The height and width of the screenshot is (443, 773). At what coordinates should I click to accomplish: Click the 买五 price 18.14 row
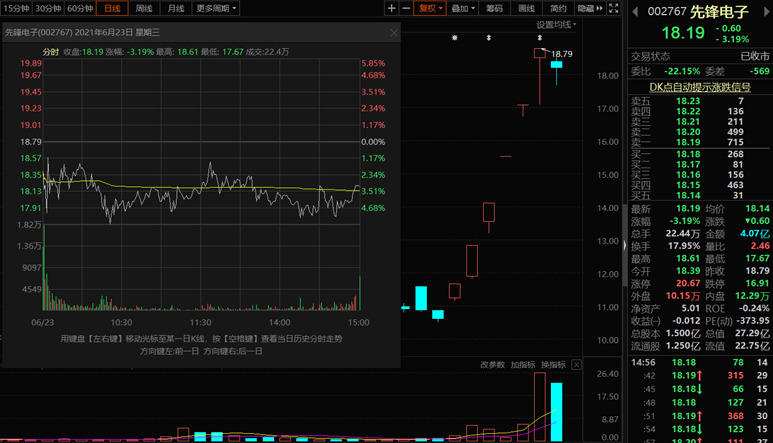[700, 196]
